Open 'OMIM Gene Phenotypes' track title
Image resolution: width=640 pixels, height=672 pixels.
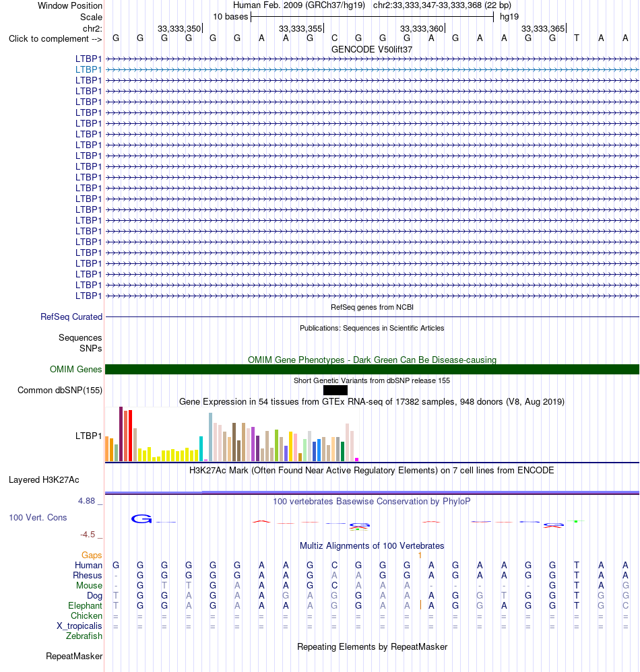[372, 360]
